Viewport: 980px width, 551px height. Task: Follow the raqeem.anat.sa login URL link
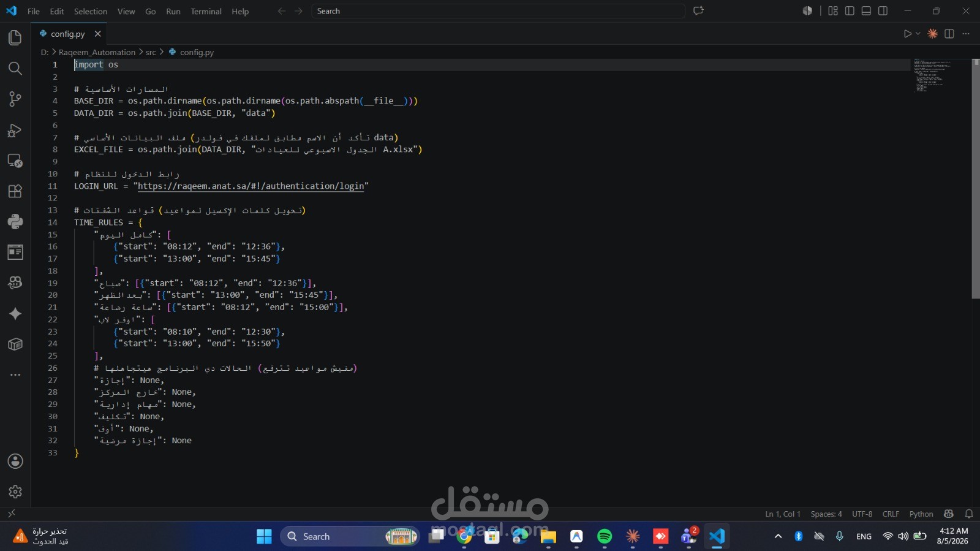(x=251, y=186)
